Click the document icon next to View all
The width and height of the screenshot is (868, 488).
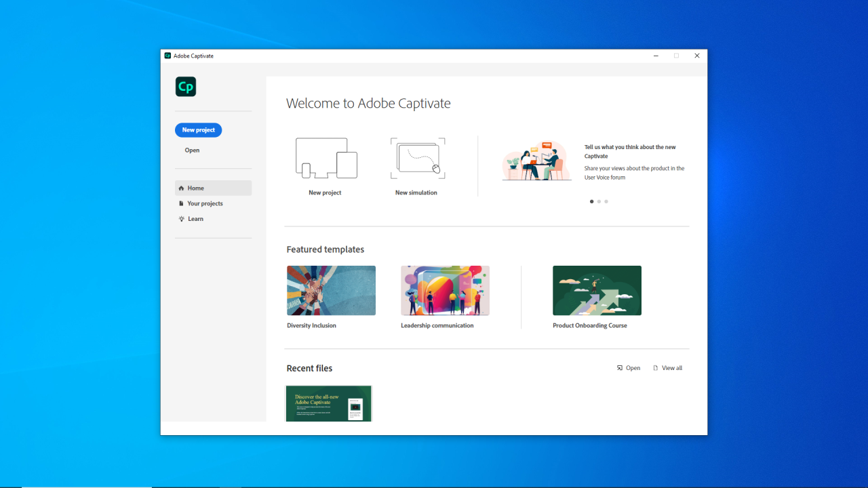click(x=656, y=368)
